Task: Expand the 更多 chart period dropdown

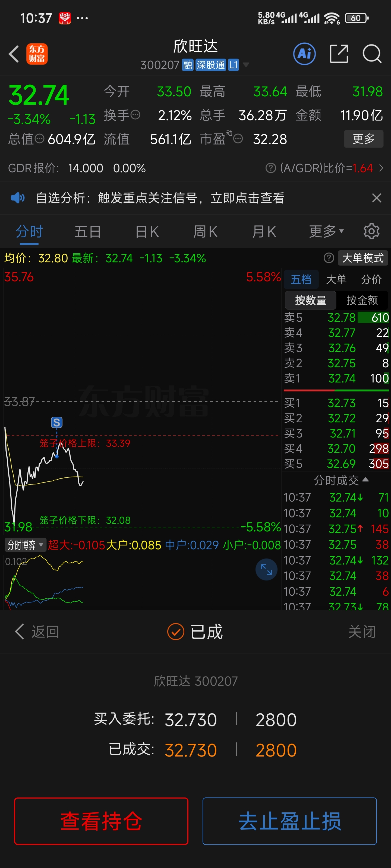Action: pos(326,231)
